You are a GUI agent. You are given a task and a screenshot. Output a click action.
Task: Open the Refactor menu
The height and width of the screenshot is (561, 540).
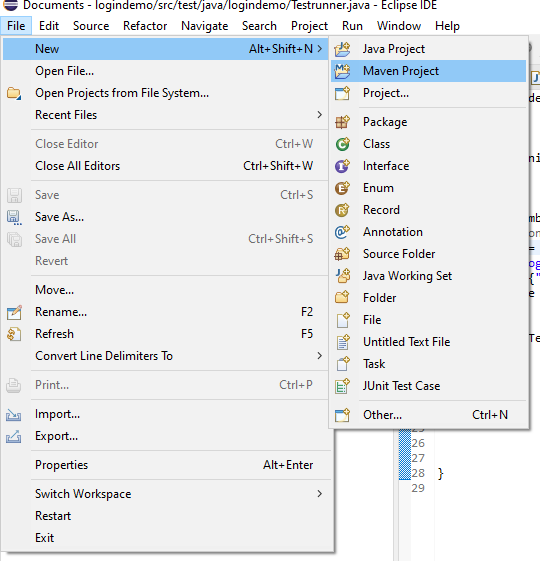coord(145,26)
